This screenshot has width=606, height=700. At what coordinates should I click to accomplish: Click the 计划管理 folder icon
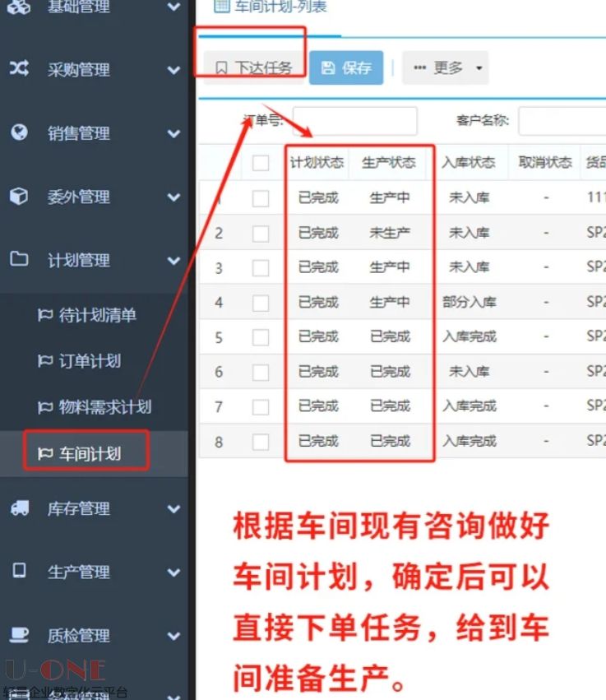[19, 259]
